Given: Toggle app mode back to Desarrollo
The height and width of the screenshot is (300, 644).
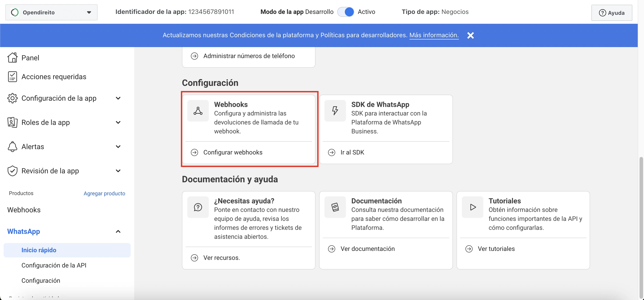Looking at the screenshot, I should pos(346,11).
